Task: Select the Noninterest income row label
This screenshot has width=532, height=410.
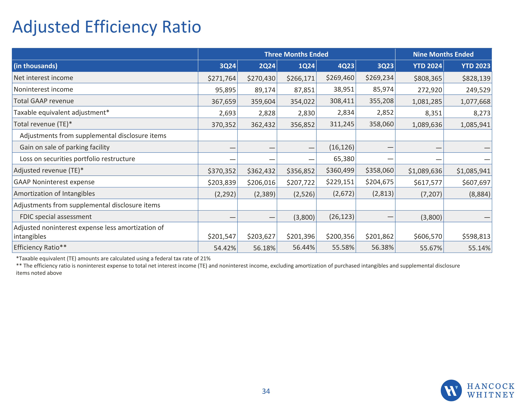Action: (x=43, y=89)
